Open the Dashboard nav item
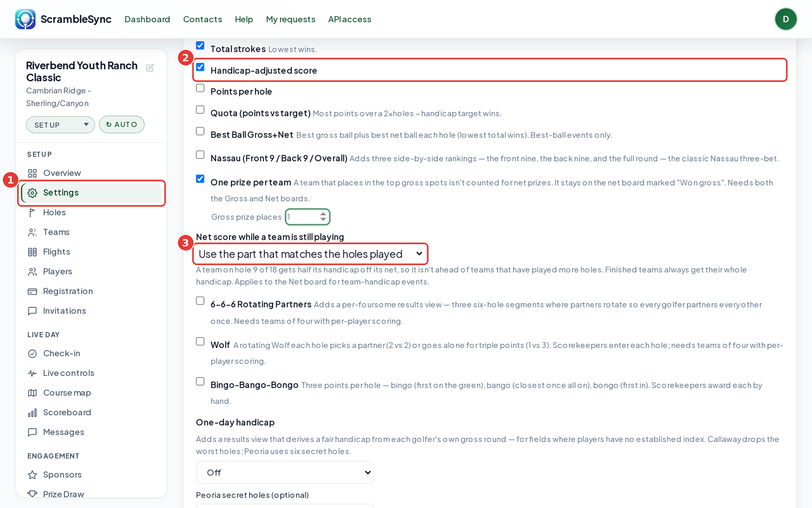This screenshot has width=812, height=508. click(x=147, y=19)
